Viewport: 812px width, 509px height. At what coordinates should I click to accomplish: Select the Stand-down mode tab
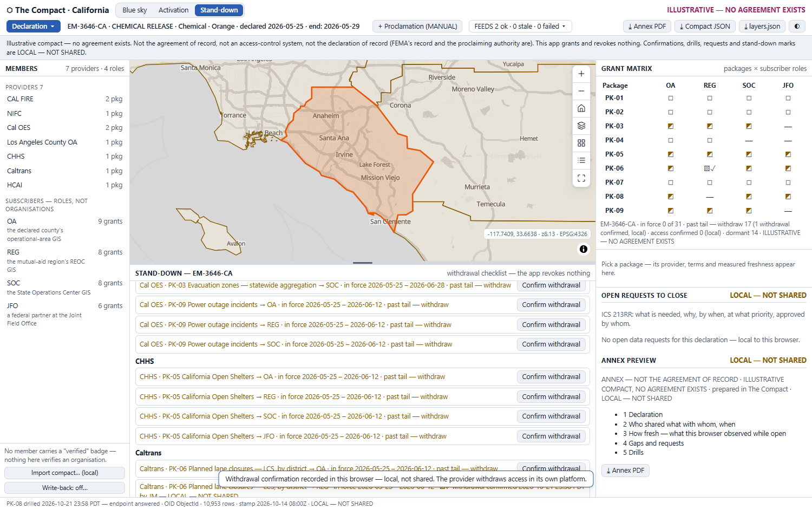tap(219, 10)
